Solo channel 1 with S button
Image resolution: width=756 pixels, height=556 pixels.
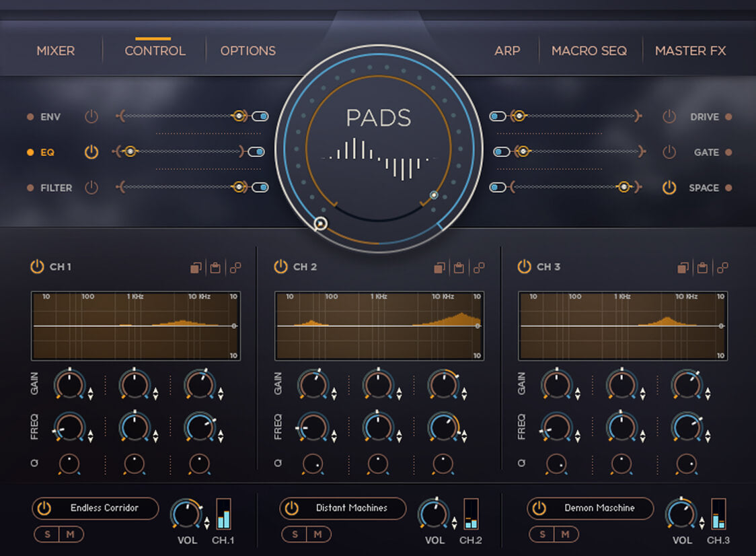47,534
